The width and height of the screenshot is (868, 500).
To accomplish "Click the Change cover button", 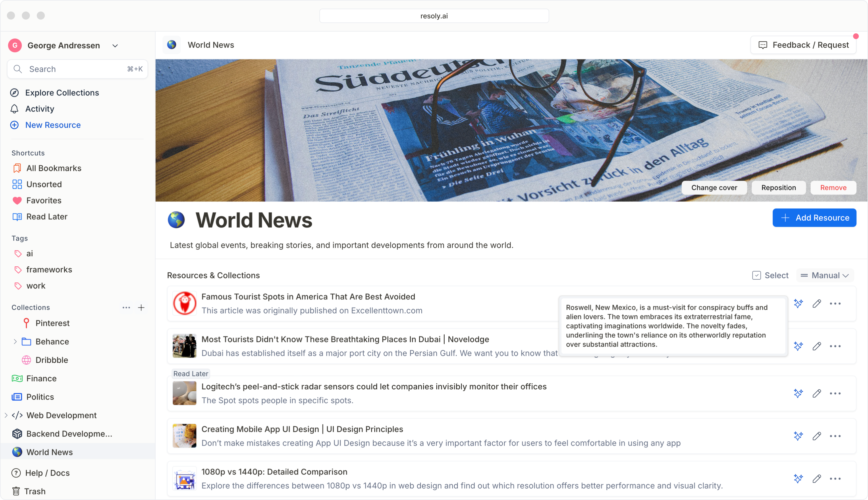I will coord(714,188).
